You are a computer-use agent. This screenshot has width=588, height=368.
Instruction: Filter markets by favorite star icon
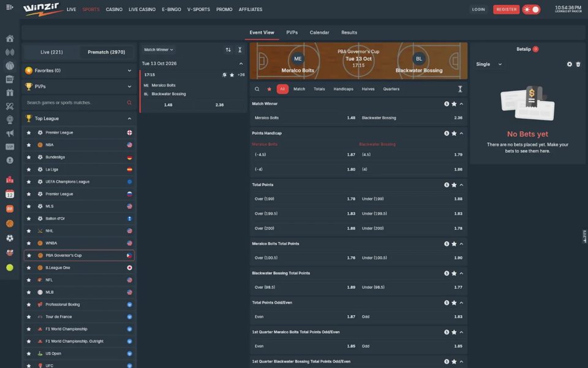point(269,89)
